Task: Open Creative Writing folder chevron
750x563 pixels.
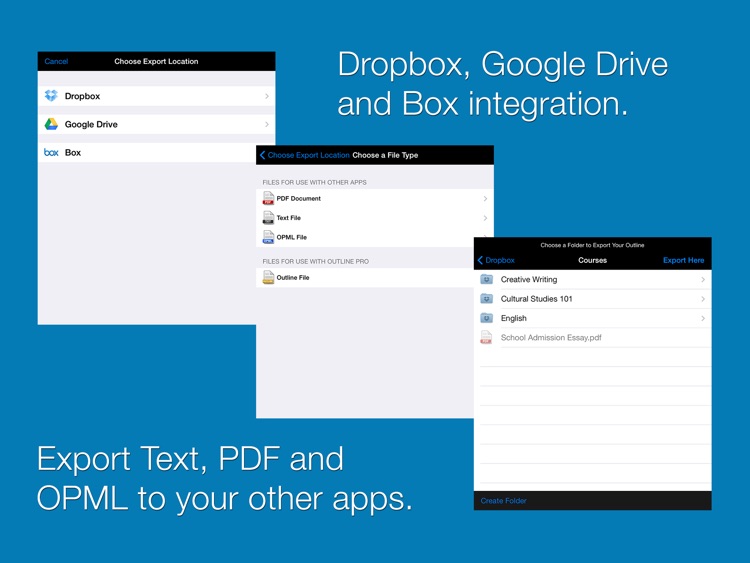Action: [703, 279]
